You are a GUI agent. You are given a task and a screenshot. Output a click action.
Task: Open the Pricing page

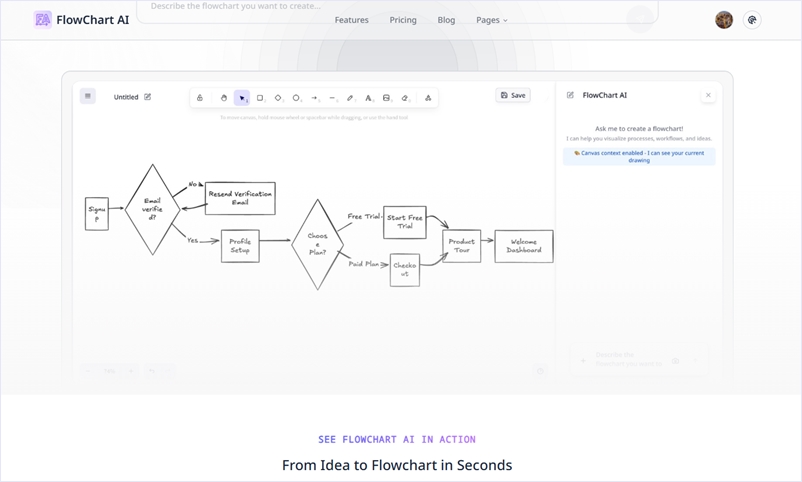(x=403, y=20)
